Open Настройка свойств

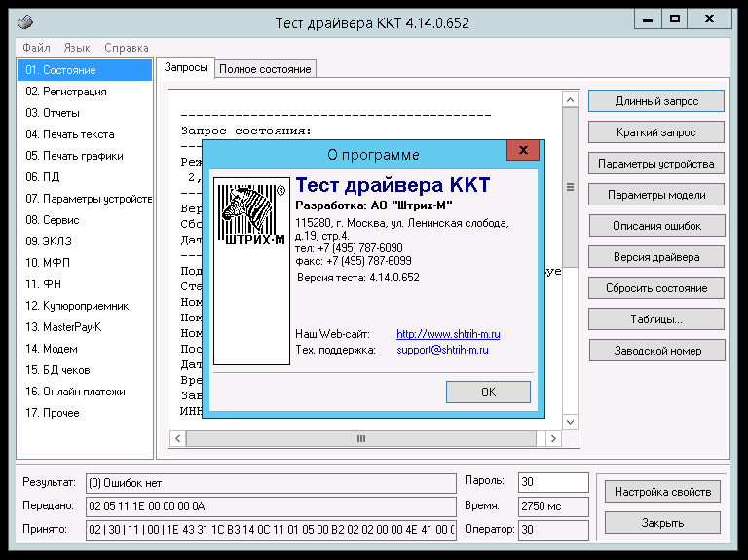pyautogui.click(x=662, y=492)
